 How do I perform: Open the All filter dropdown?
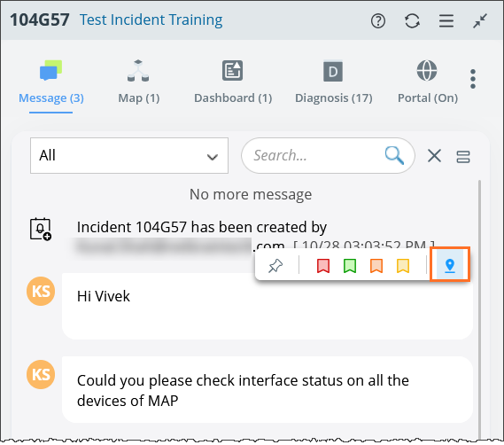click(x=129, y=156)
